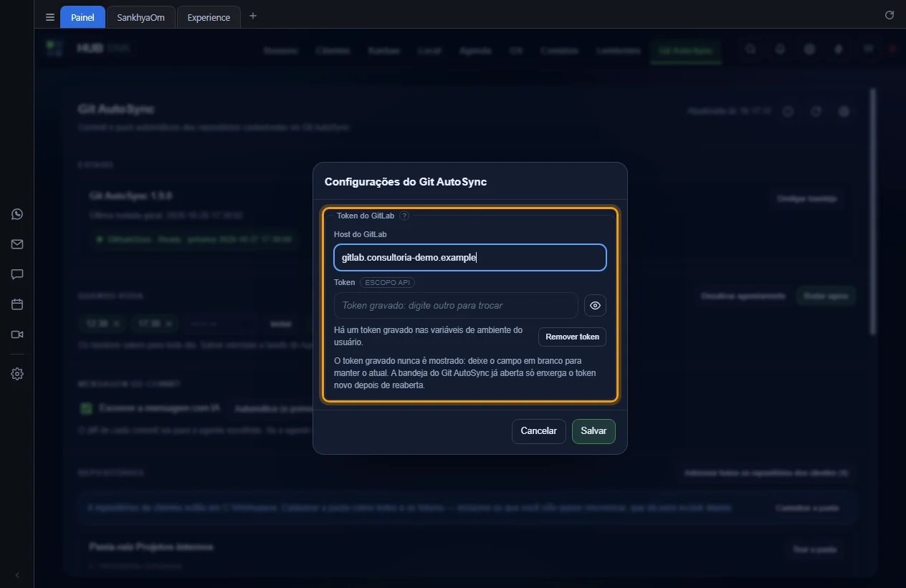Click the Remover token button
906x588 pixels.
click(572, 337)
